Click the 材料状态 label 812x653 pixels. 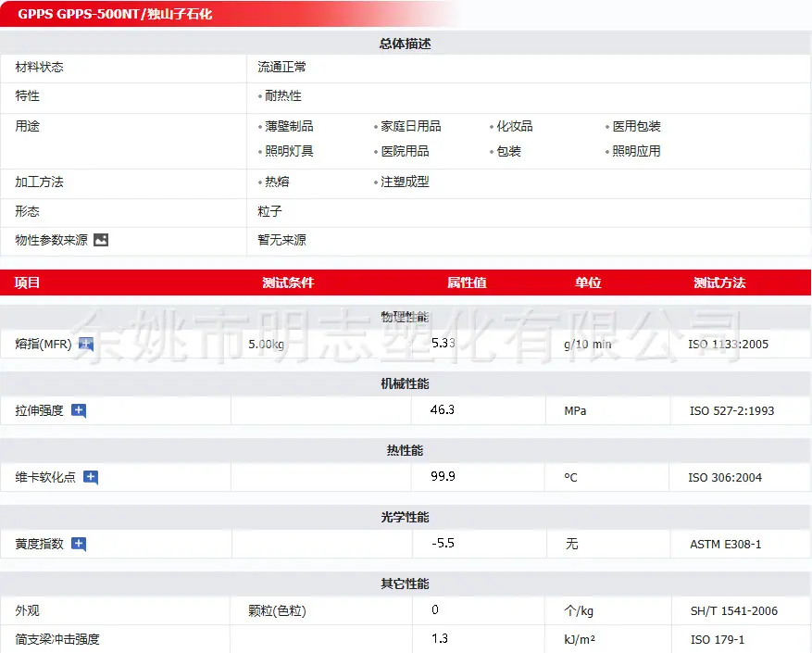[x=40, y=68]
